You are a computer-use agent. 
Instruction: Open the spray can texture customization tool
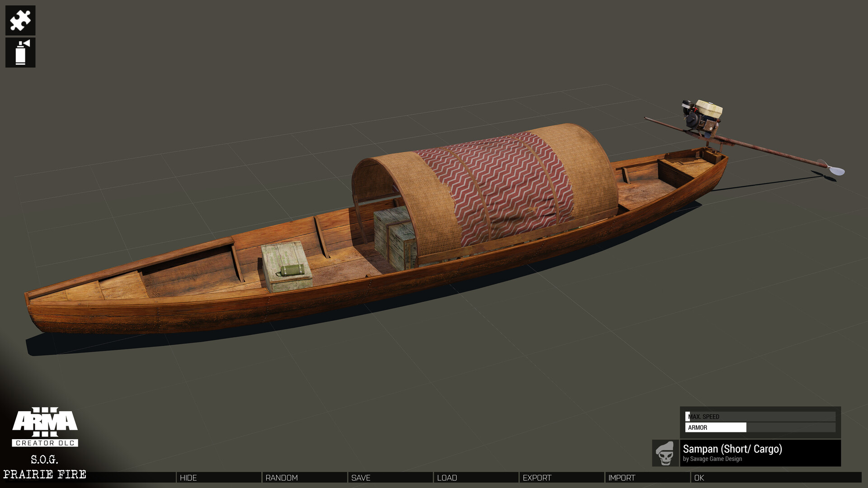click(20, 53)
